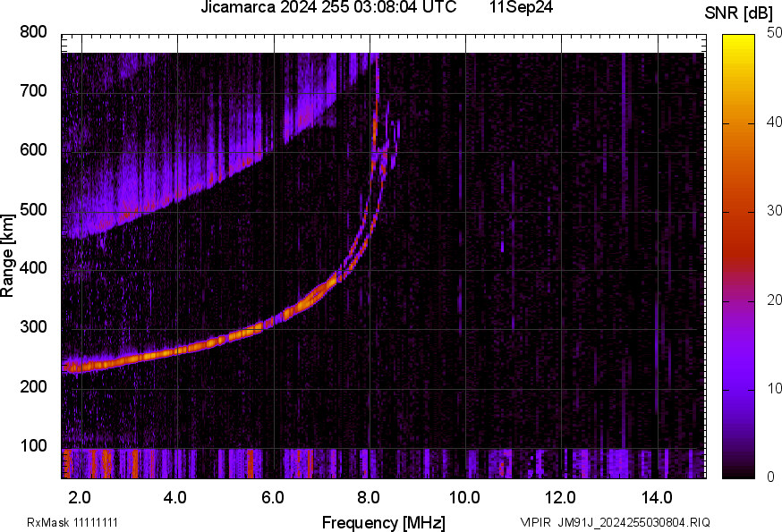Click the Jicamarca title text
The height and width of the screenshot is (532, 782).
click(240, 10)
